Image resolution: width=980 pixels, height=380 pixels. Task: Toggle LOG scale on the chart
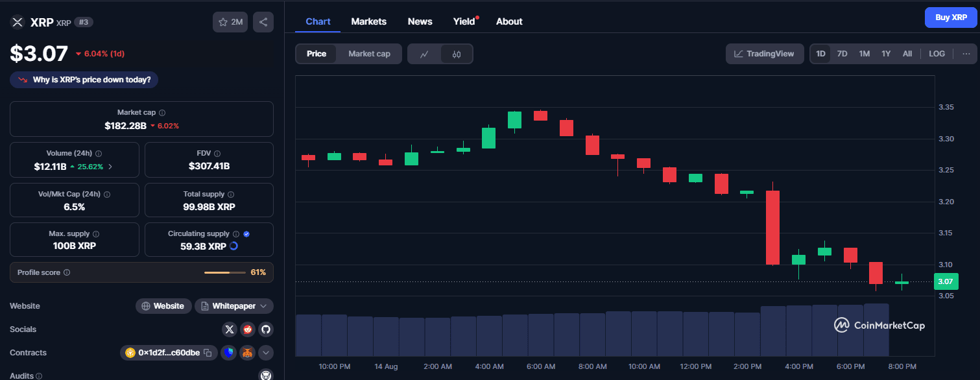[x=937, y=54]
